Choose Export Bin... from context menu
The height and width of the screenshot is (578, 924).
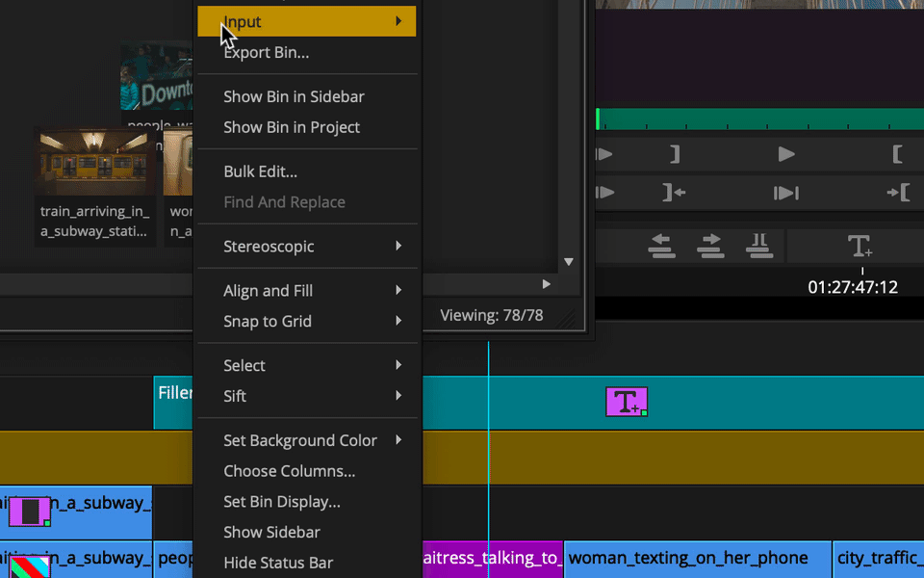point(266,52)
